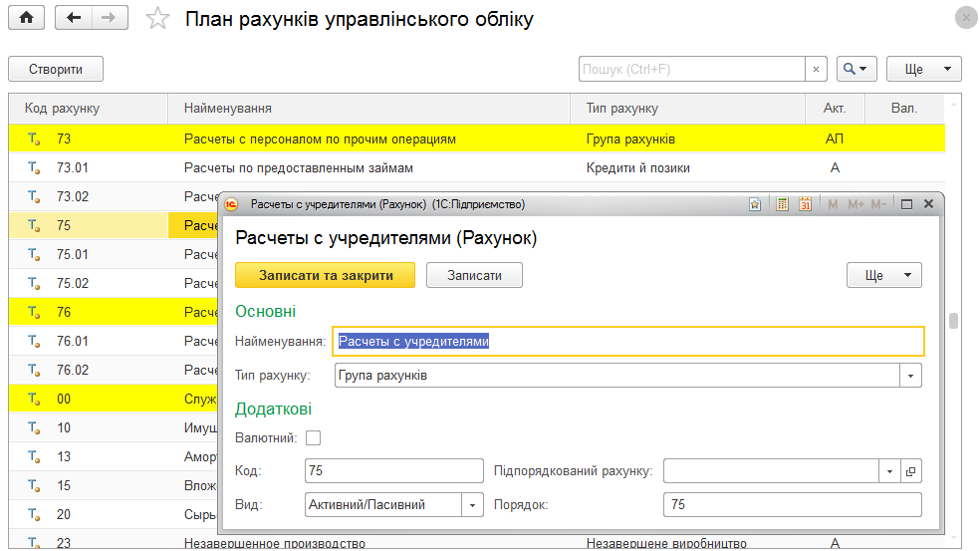The image size is (980, 551).
Task: Select account icon in row 15
Action: pos(34,485)
